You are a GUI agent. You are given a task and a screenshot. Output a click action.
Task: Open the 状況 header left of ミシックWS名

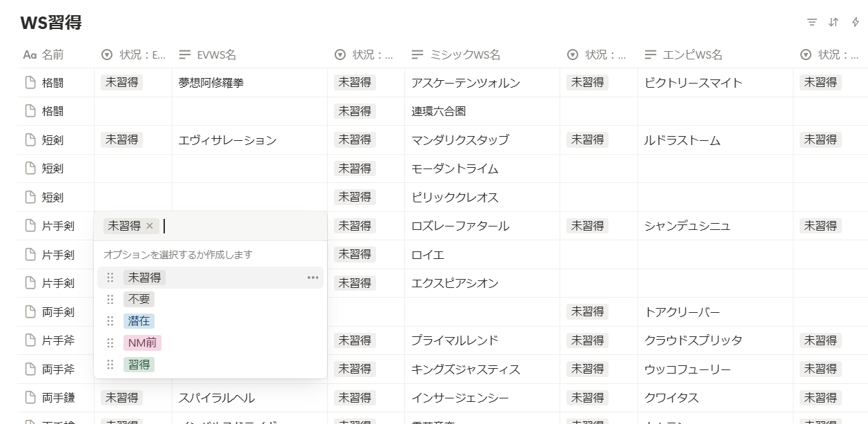(x=366, y=55)
